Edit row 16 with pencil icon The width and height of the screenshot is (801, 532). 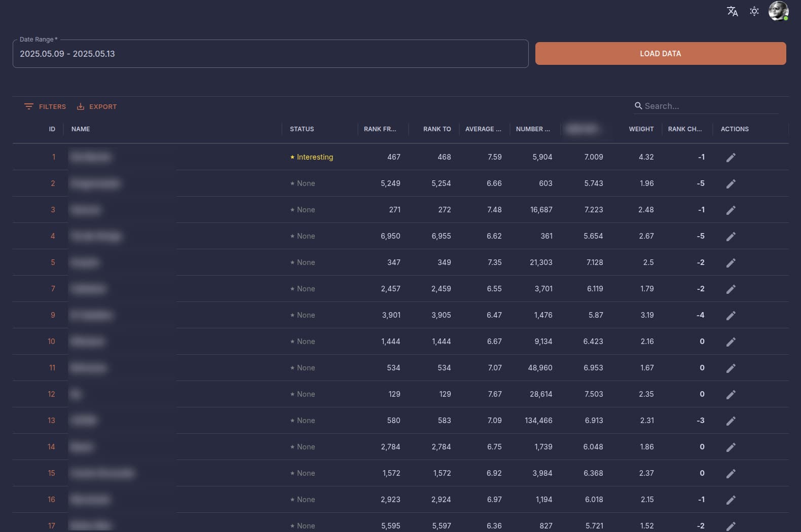pos(731,500)
